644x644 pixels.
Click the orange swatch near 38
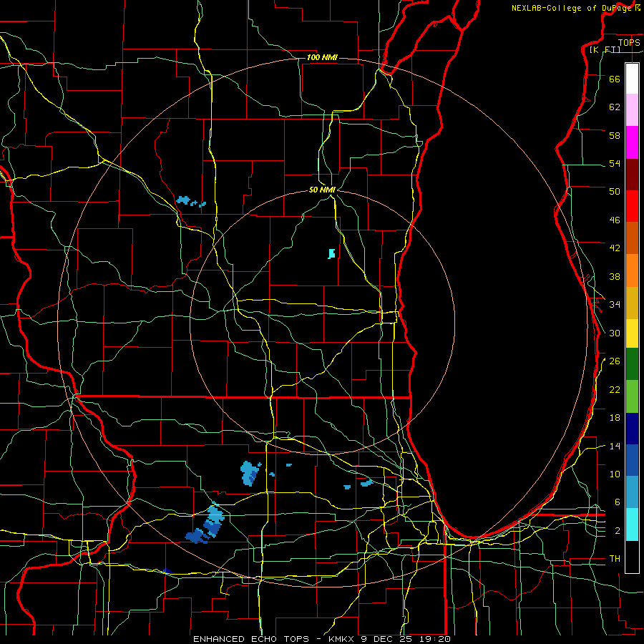632,270
